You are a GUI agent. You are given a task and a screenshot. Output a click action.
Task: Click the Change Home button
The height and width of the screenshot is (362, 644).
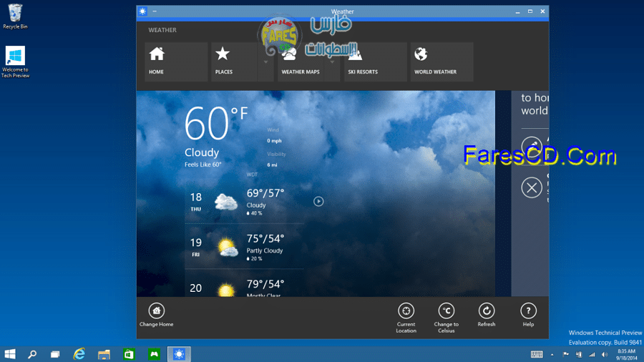click(x=157, y=315)
